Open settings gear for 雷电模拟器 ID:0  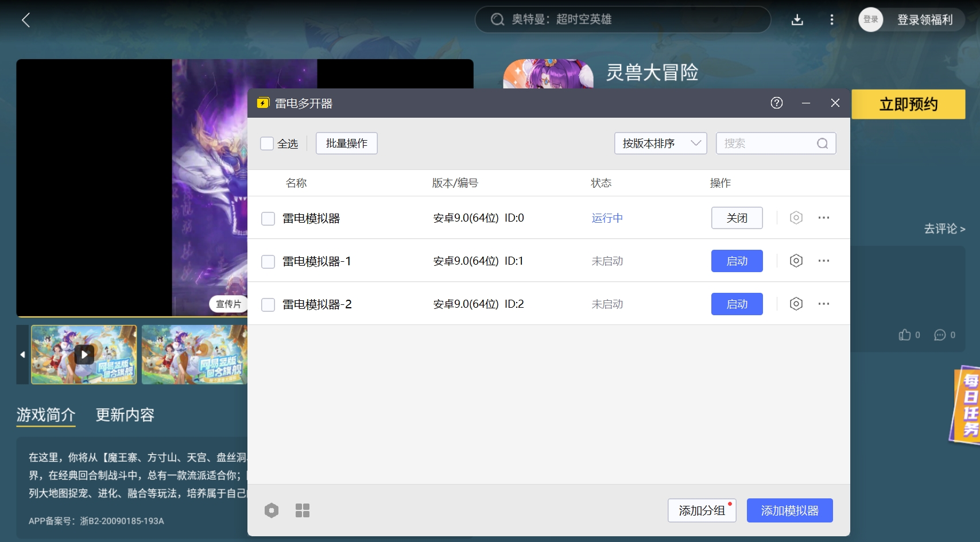[796, 218]
